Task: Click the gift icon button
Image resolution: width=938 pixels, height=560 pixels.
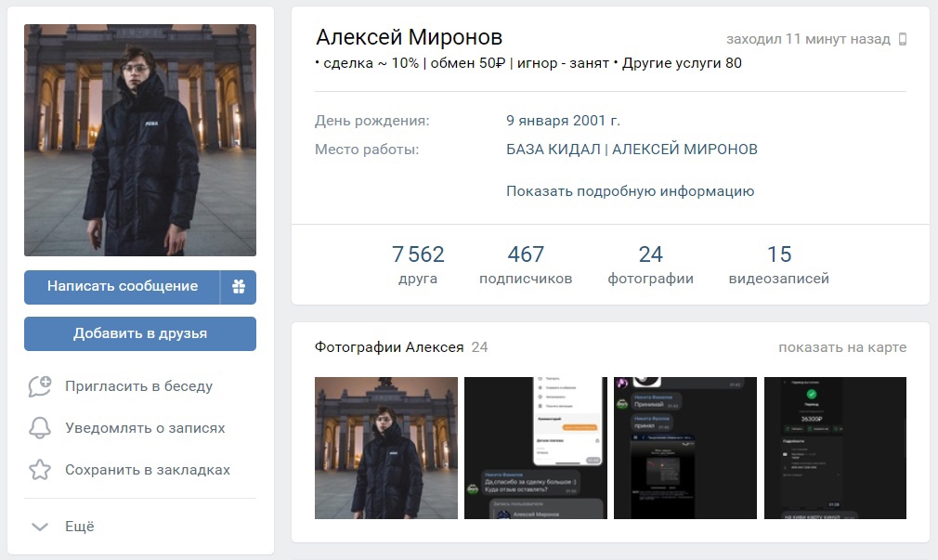Action: 239,287
